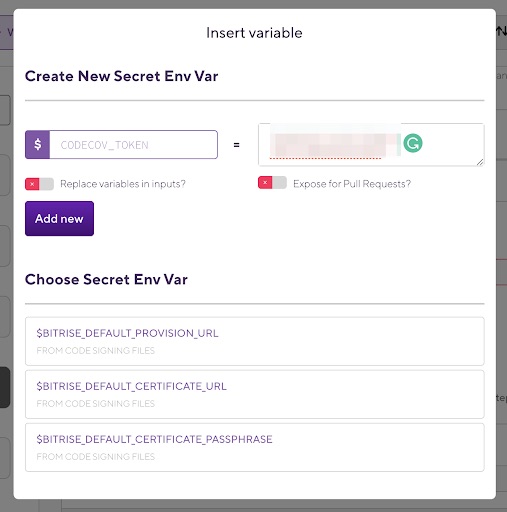Focus the CODECOV_TOKEN key input field
The image size is (507, 512).
point(133,145)
